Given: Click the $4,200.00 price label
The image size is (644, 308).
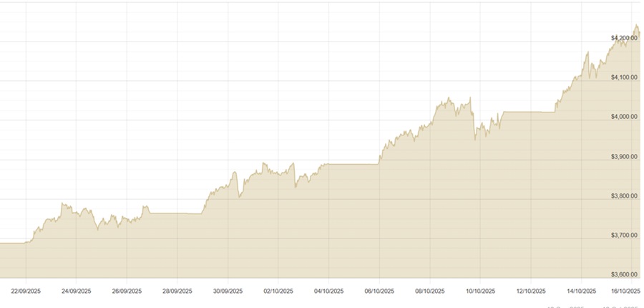Looking at the screenshot, I should (624, 38).
